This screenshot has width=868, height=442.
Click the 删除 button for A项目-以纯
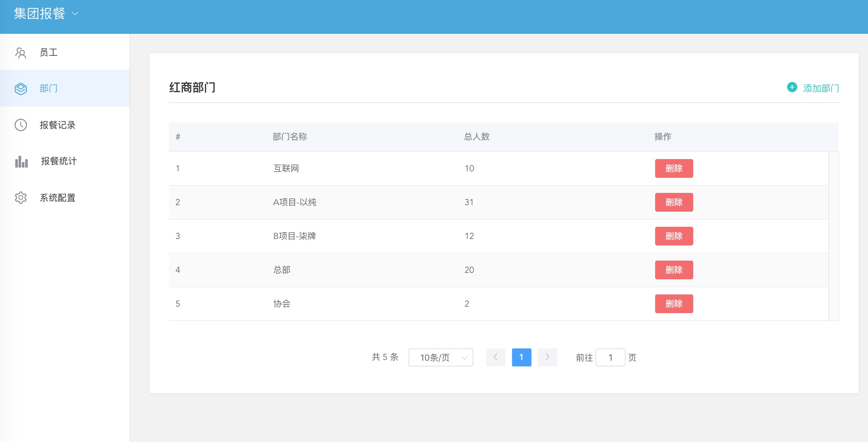click(x=674, y=202)
